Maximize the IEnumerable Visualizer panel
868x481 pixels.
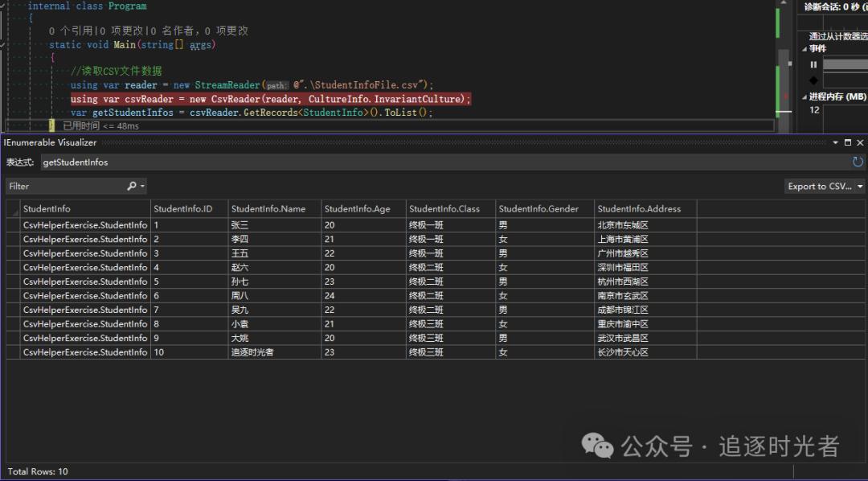[847, 142]
